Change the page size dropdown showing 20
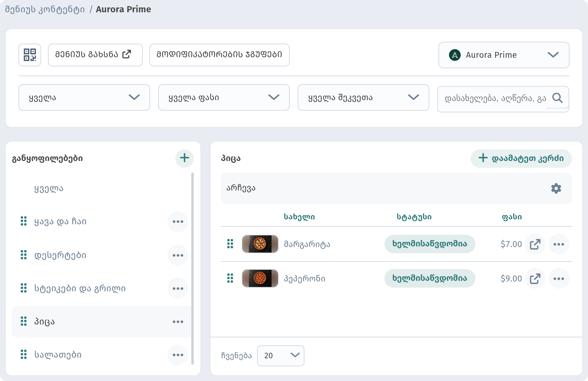588x381 pixels. point(281,355)
